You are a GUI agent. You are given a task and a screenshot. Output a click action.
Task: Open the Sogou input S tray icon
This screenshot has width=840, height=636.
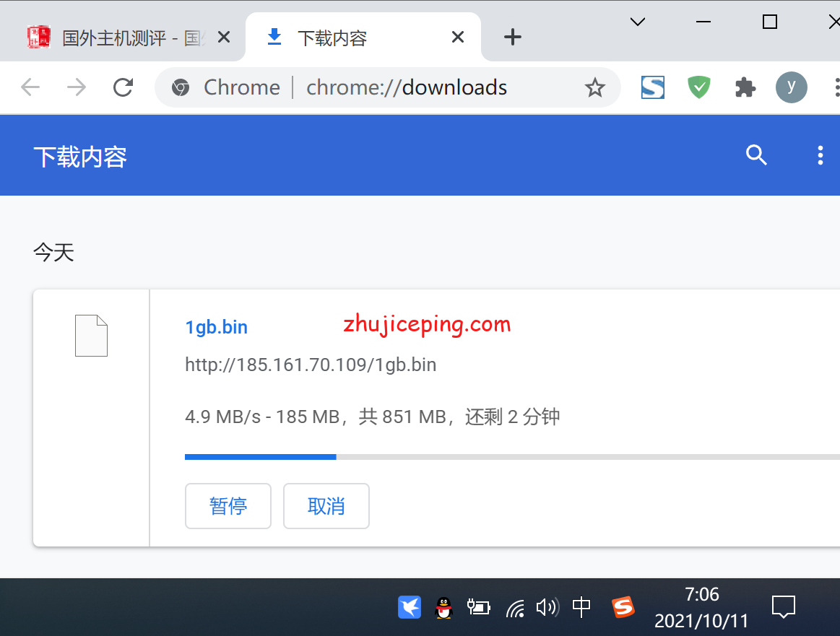pyautogui.click(x=623, y=607)
